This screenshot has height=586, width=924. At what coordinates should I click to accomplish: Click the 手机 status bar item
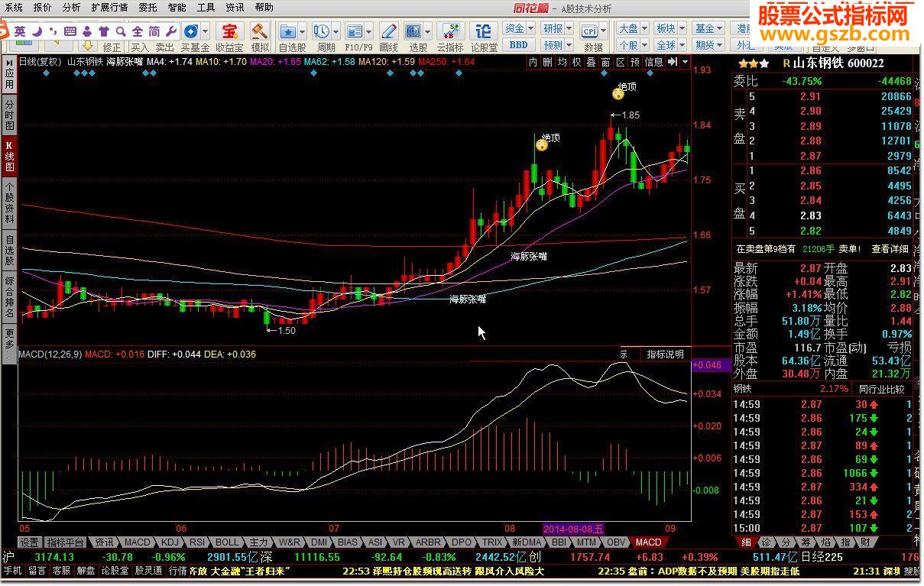pyautogui.click(x=13, y=571)
